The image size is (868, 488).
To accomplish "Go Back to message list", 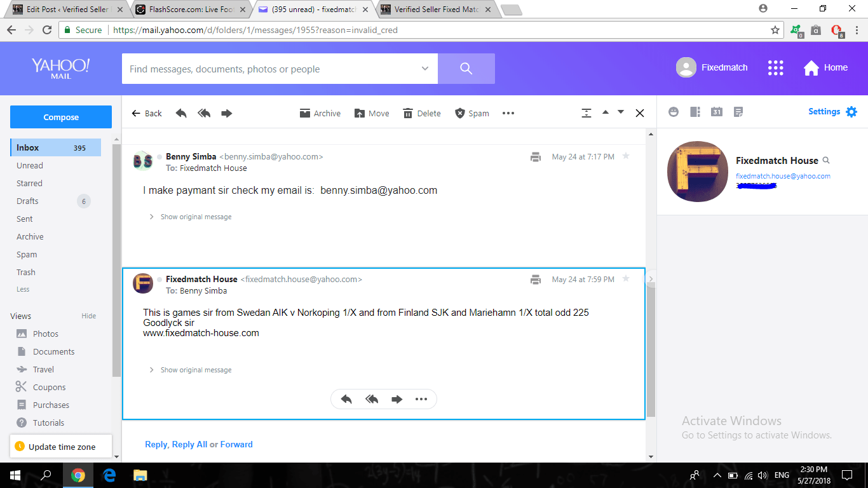I will (147, 113).
